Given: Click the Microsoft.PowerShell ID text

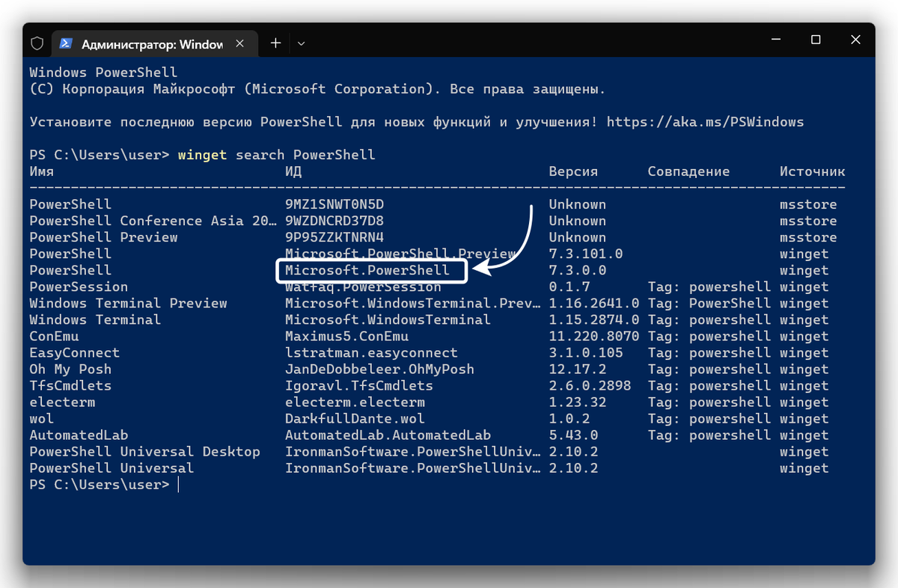Looking at the screenshot, I should pyautogui.click(x=367, y=270).
